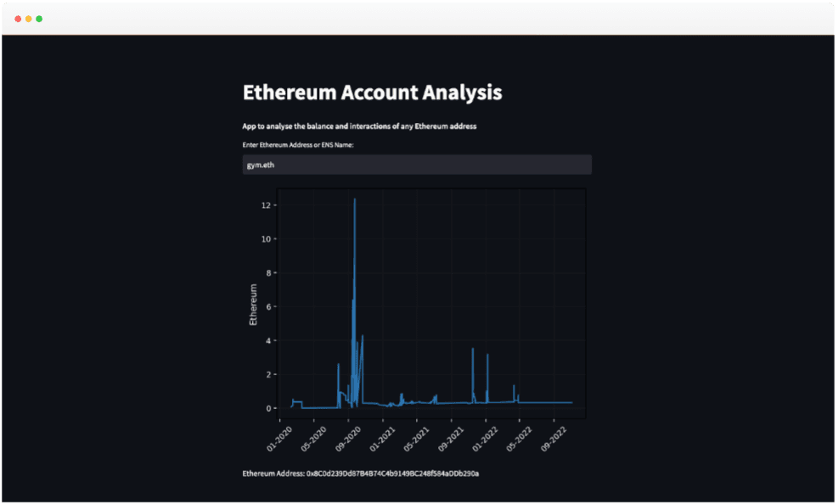This screenshot has height=504, width=838.
Task: Focus the Ethereum address or ENS input field
Action: [x=417, y=165]
